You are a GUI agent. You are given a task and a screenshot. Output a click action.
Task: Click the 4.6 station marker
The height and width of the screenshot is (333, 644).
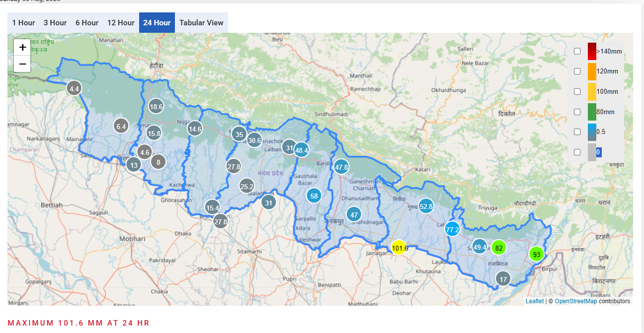(145, 152)
